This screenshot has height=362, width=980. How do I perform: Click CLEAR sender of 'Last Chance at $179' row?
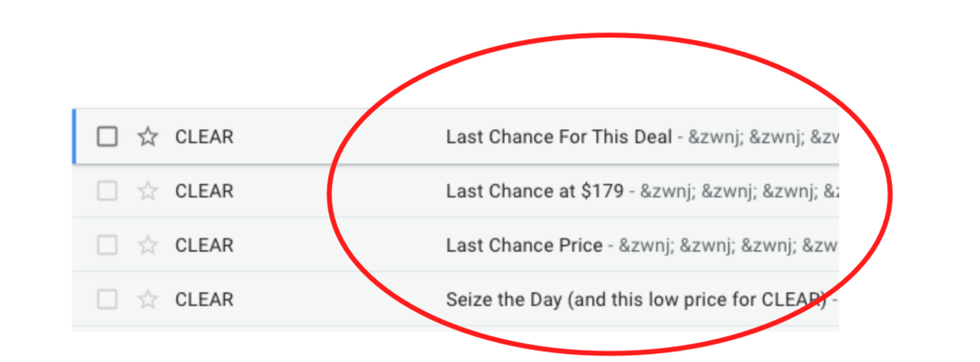pos(205,191)
